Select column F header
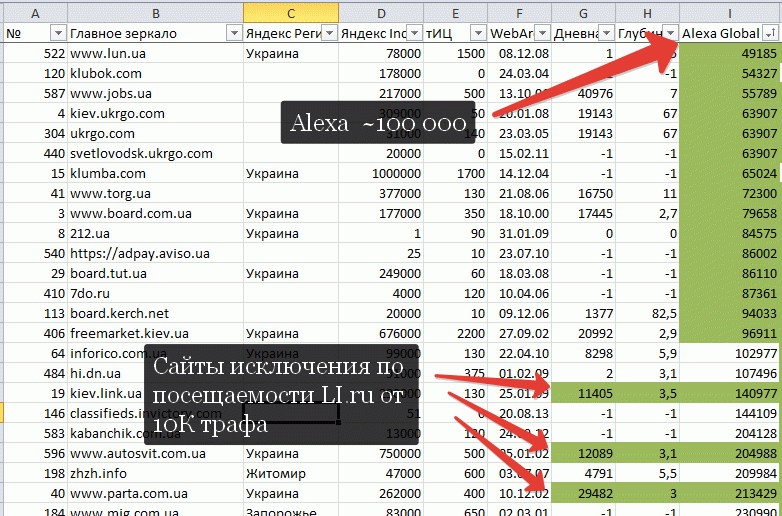Screen dimensions: 782x516 519,13
